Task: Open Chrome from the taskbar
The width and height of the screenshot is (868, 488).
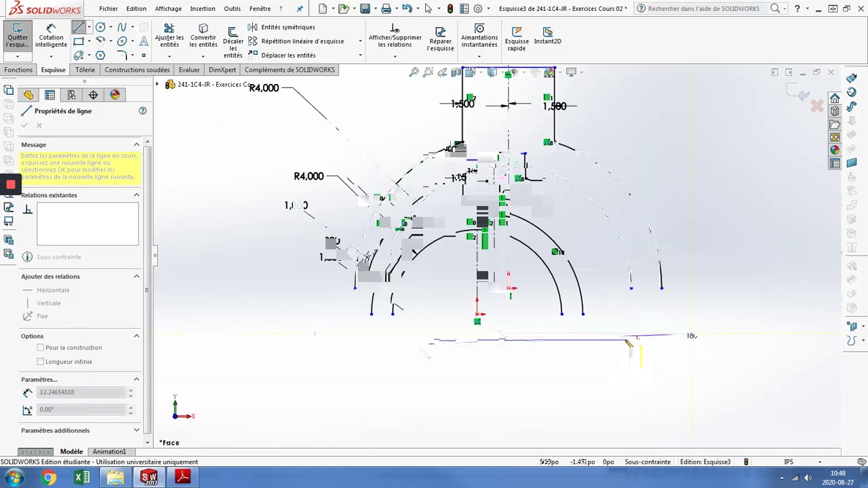Action: click(x=48, y=478)
